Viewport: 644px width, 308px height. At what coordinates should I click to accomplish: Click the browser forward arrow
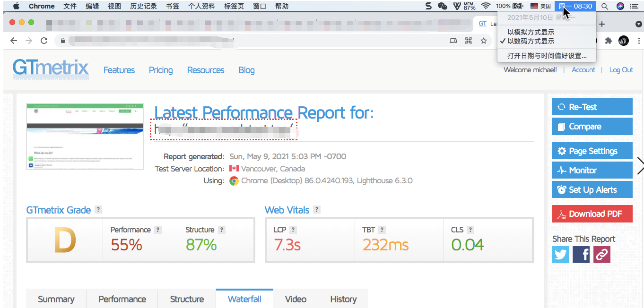pos(29,41)
